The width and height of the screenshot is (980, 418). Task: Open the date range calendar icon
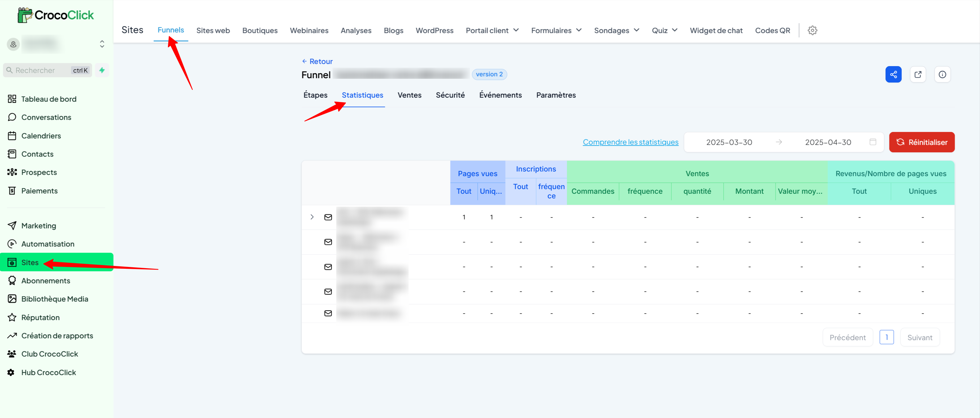point(873,142)
